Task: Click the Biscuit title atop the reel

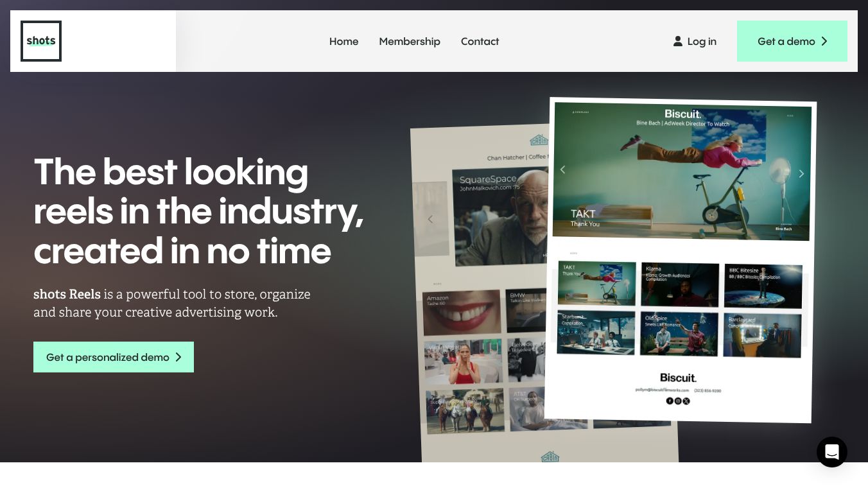Action: pos(682,114)
